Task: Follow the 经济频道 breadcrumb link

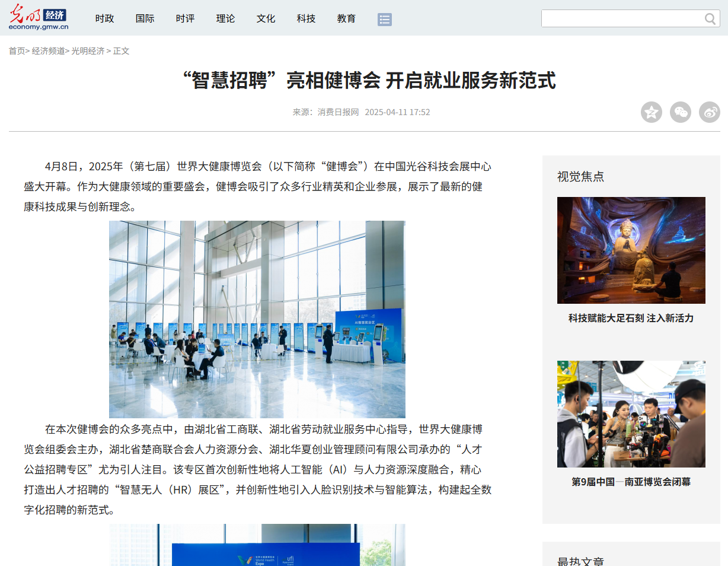Action: (x=49, y=51)
